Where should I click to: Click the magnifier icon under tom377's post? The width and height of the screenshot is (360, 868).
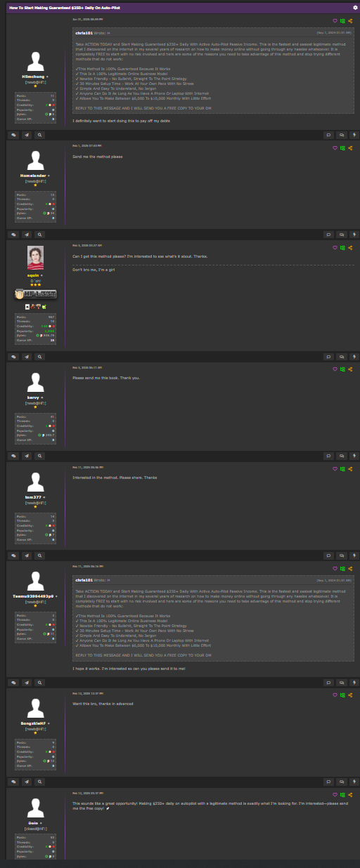tap(40, 555)
